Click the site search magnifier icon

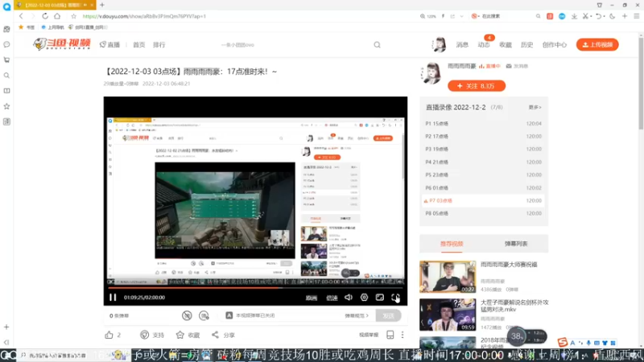click(x=377, y=45)
